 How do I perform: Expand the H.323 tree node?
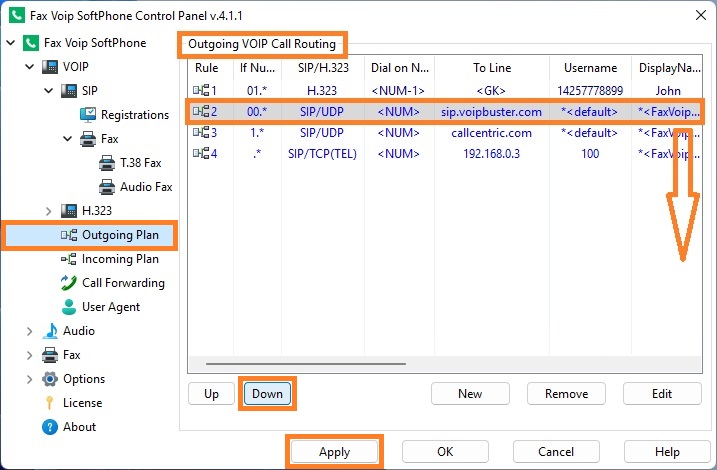tap(49, 211)
